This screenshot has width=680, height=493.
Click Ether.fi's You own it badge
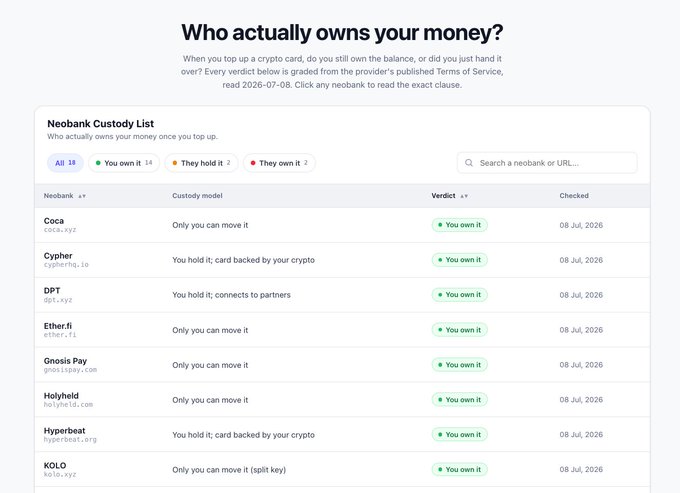pyautogui.click(x=459, y=330)
